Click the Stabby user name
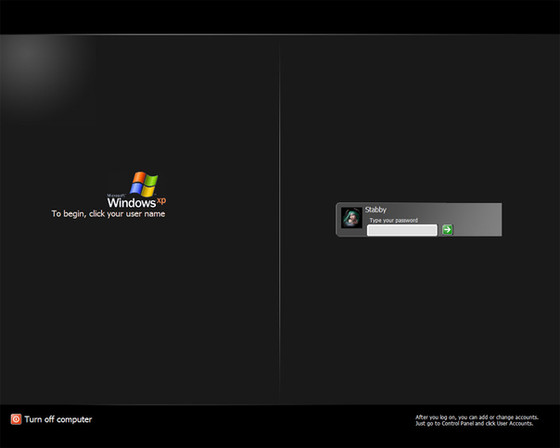This screenshot has width=560, height=448. click(x=376, y=210)
